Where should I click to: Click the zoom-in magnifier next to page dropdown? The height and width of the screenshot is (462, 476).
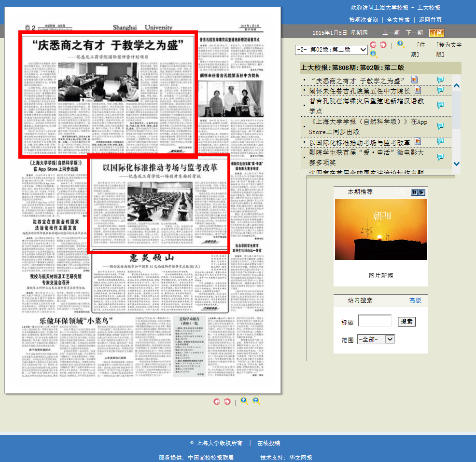point(400,44)
